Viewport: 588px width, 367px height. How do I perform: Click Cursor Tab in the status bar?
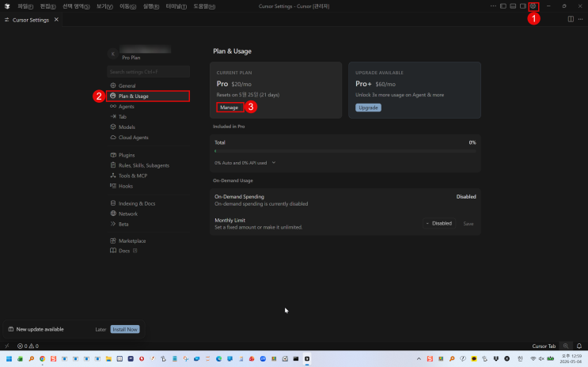[544, 346]
